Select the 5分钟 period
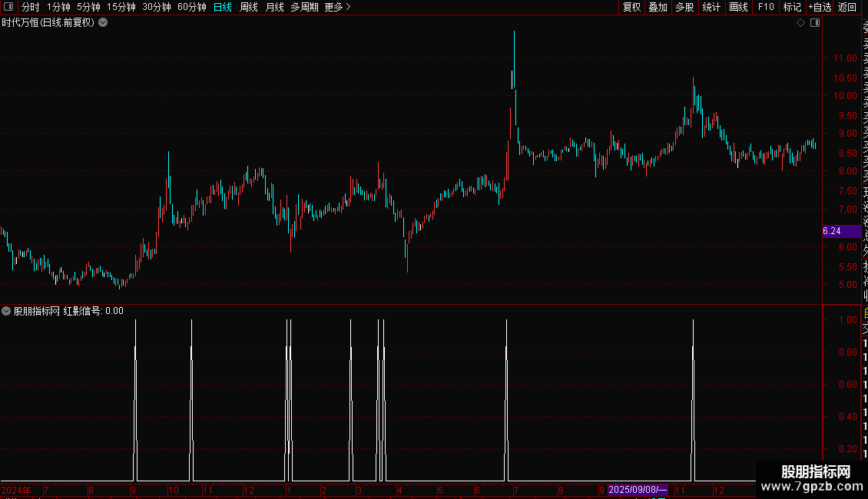Image resolution: width=868 pixels, height=499 pixels. 88,7
